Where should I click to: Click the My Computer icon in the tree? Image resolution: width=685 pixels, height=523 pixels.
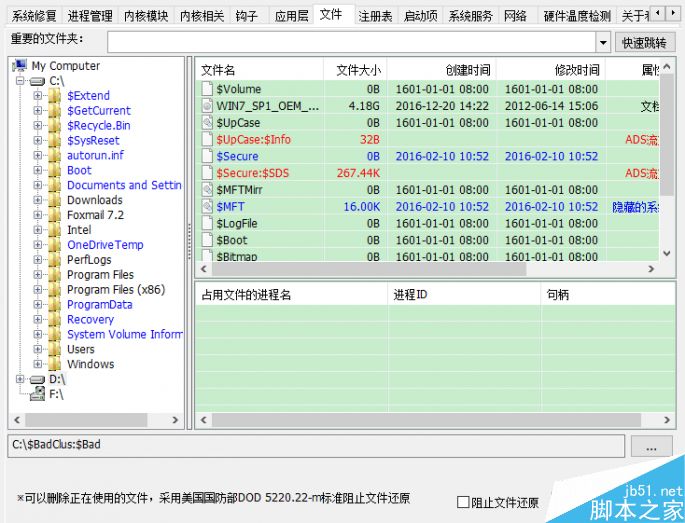[20, 66]
